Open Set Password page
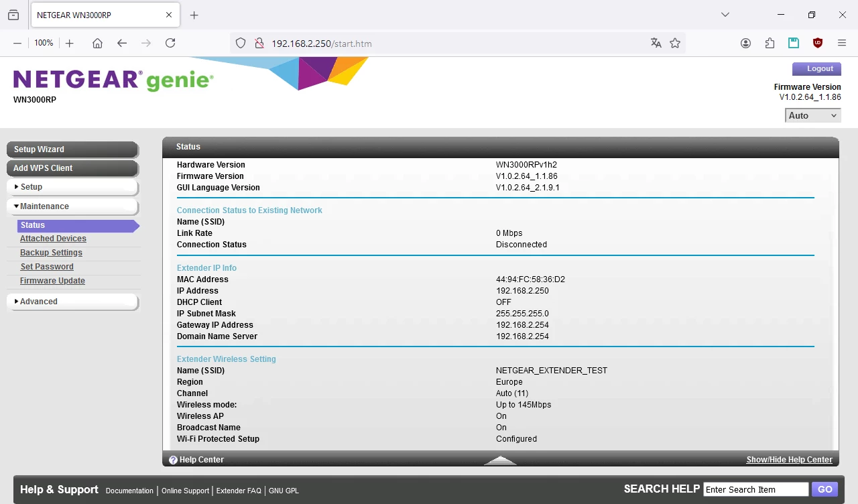 [x=47, y=267]
